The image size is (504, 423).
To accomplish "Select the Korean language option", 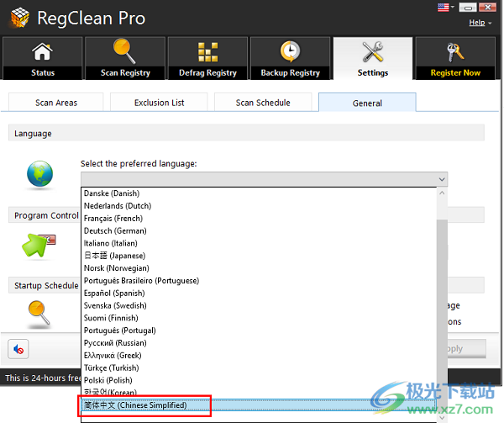I will [259, 393].
